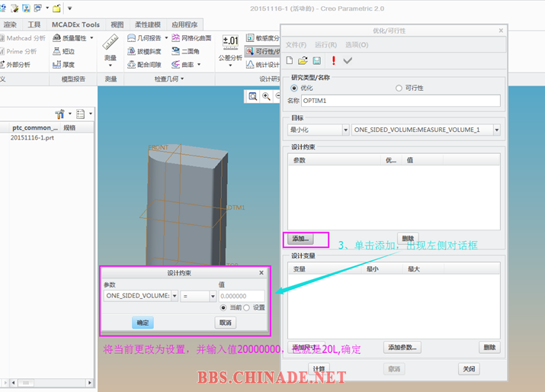Click the save disk icon in optimization dialog

pos(316,61)
